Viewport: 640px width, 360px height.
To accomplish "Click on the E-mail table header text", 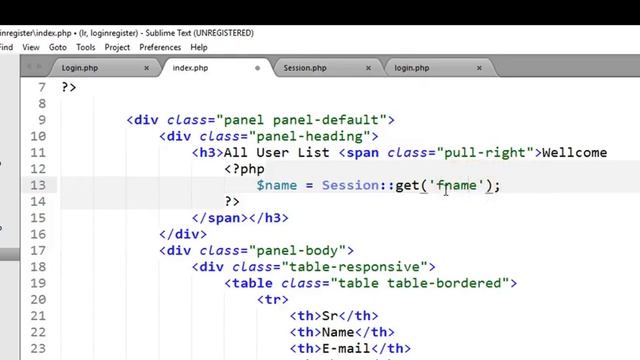I will click(x=346, y=349).
